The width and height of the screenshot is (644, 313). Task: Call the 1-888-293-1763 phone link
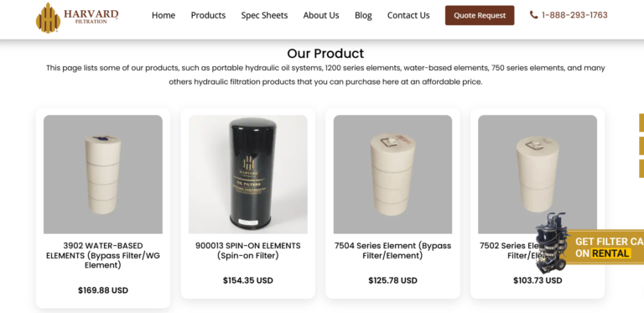tap(574, 15)
